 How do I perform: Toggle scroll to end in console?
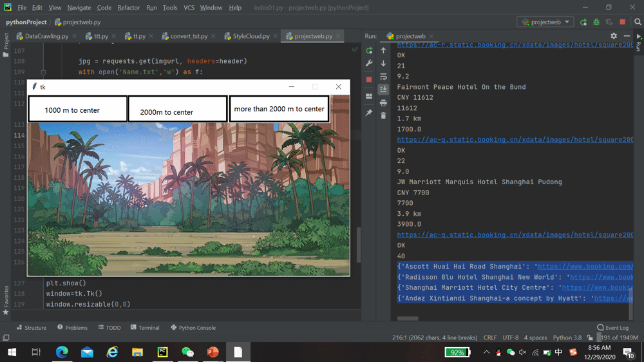point(383,89)
